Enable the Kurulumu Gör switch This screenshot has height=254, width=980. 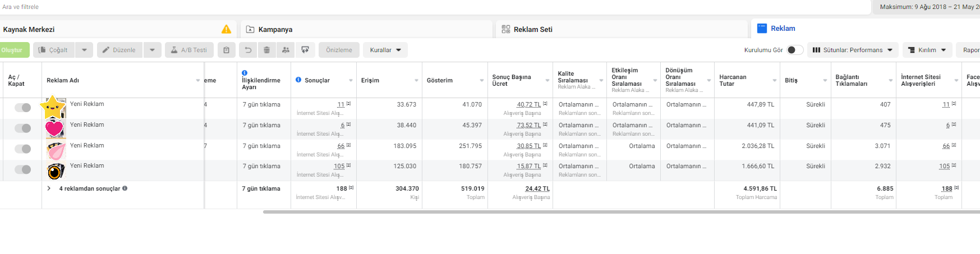coord(795,50)
